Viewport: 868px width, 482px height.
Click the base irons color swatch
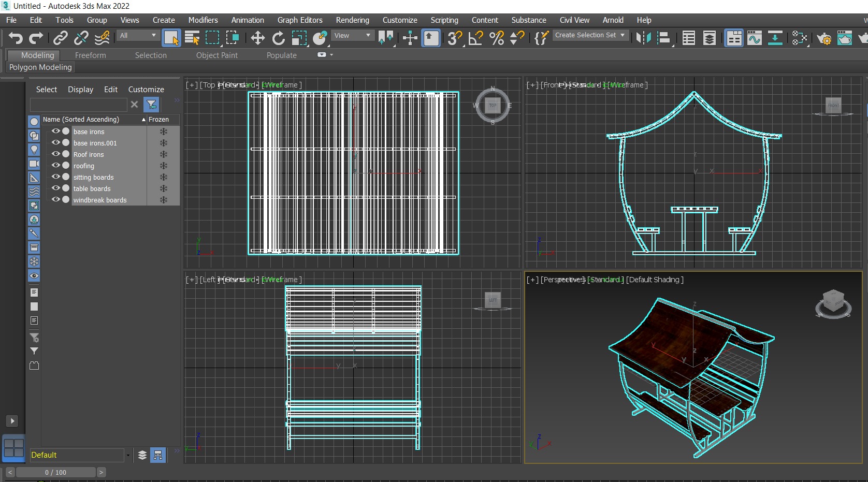[x=66, y=132]
